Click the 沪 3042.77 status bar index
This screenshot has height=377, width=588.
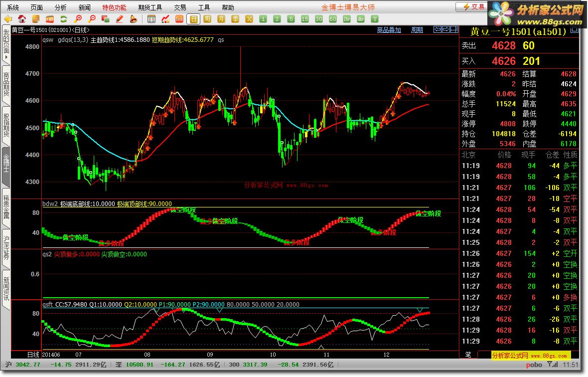[x=23, y=365]
